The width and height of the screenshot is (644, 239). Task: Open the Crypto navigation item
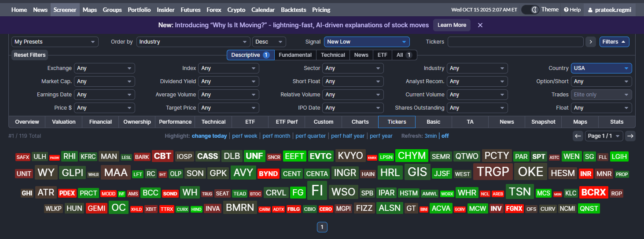(236, 10)
